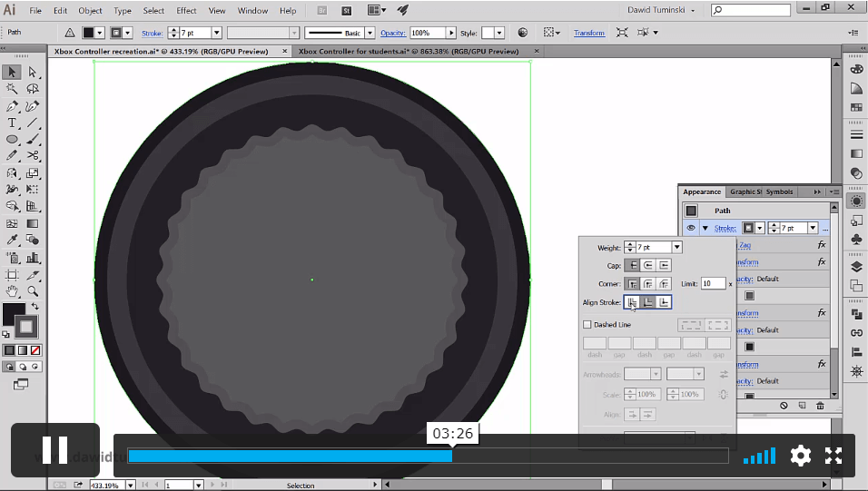Open the fill color dropdown in control bar
Image resolution: width=868 pixels, height=491 pixels.
(x=100, y=33)
